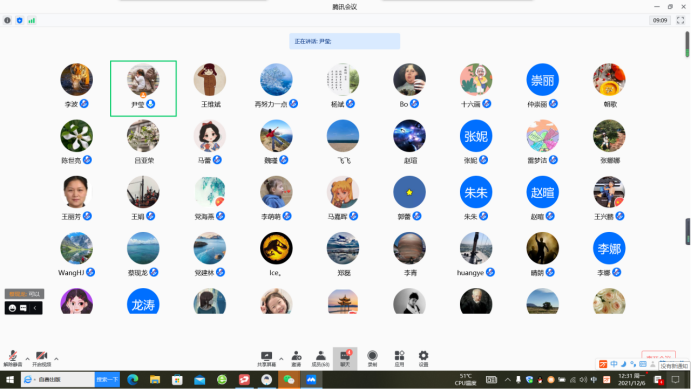Enter full-screen mode at top-right
The width and height of the screenshot is (692, 389).
pyautogui.click(x=681, y=20)
